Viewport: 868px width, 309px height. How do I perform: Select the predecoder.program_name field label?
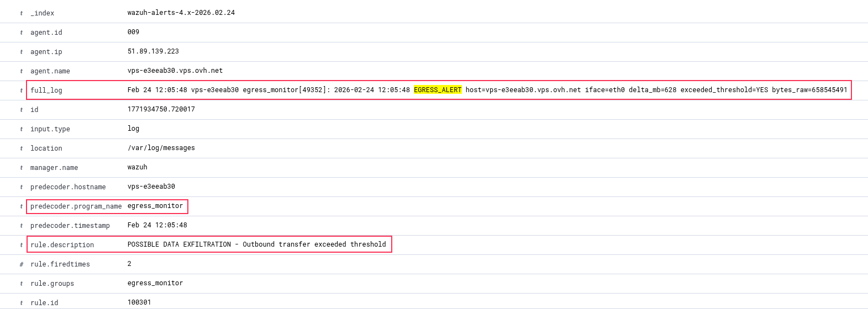click(x=76, y=206)
